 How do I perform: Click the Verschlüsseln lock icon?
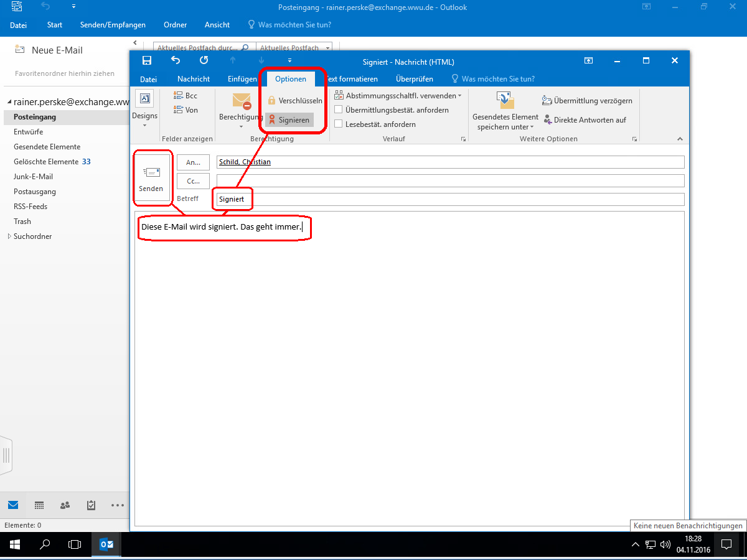271,100
